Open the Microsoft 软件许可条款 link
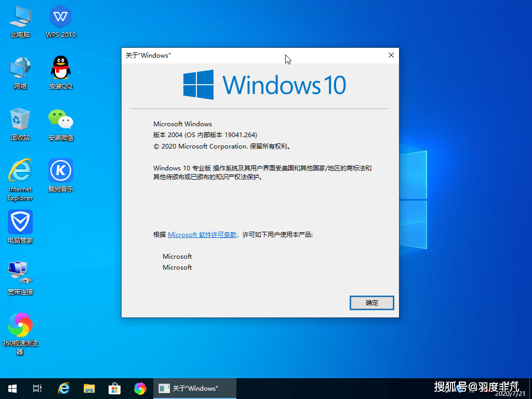The width and height of the screenshot is (532, 399). click(x=202, y=234)
